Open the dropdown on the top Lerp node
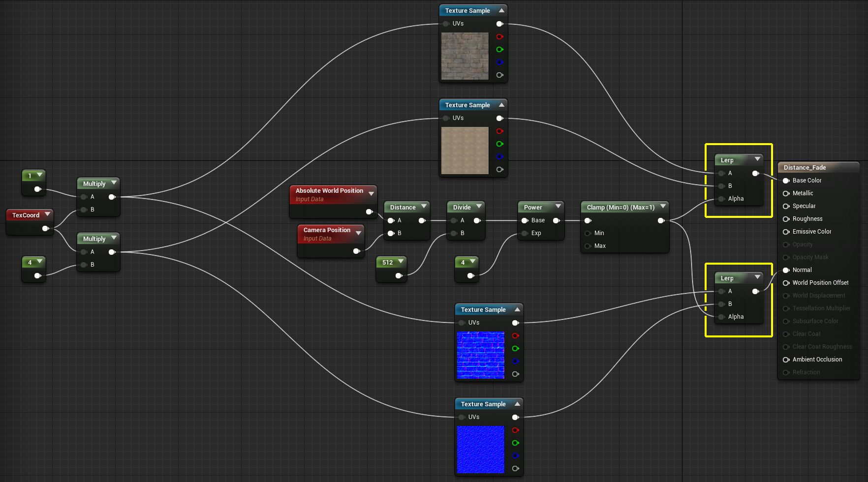The width and height of the screenshot is (868, 482). (x=757, y=159)
